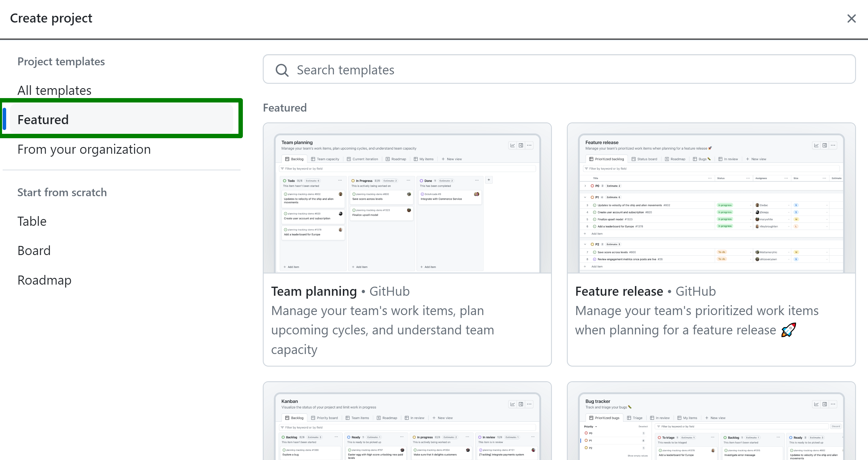Screen dimensions: 868x460
Task: Click the magnifier icon in search box
Action: (x=282, y=70)
